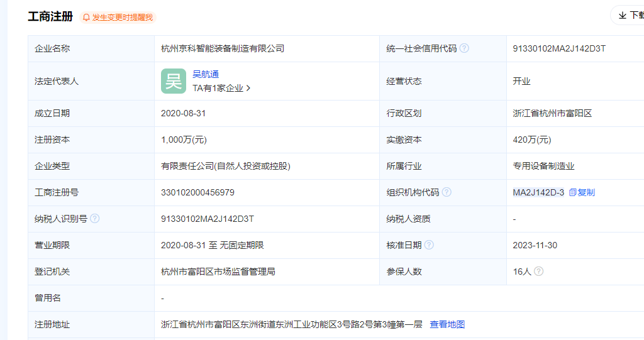Select registration number 330102000456979
Screen dimensions: 644x340
click(x=197, y=192)
